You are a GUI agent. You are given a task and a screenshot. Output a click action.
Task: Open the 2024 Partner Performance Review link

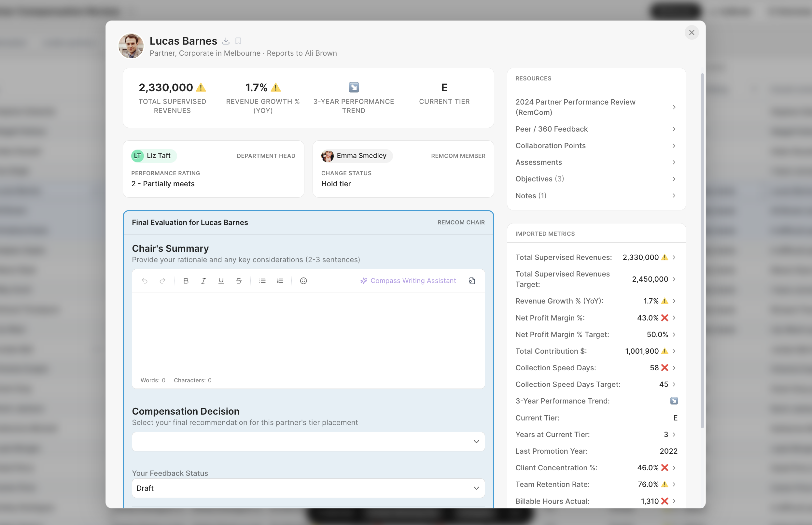[595, 107]
